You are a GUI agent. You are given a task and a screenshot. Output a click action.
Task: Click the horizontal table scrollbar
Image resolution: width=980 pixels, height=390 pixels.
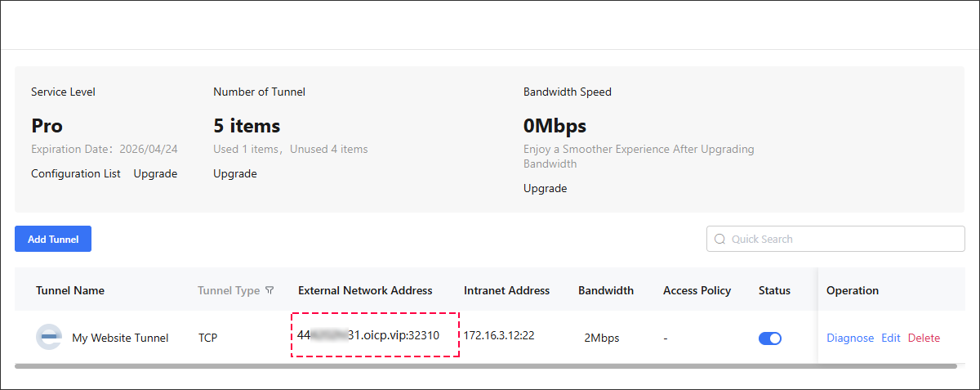(485, 366)
